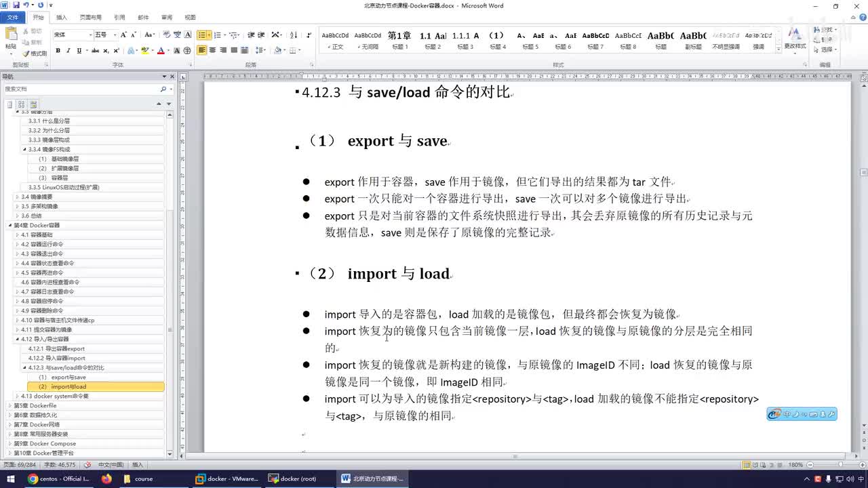
Task: Open the Firefox icon in the taskbar
Action: tap(106, 479)
